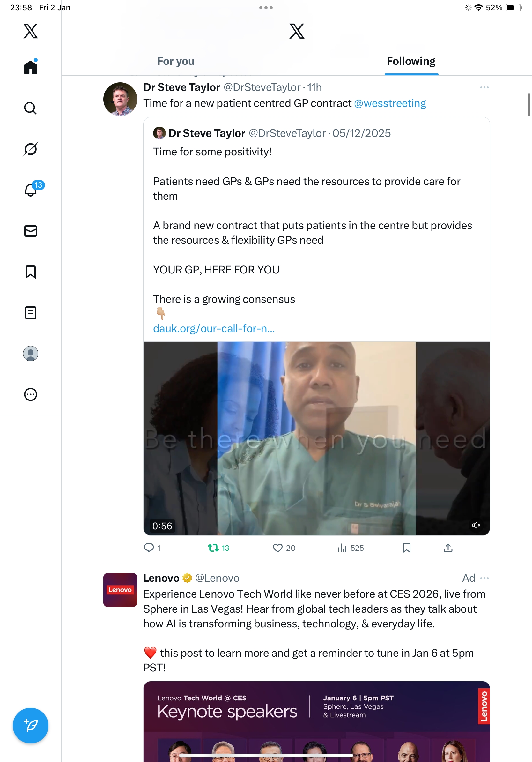Like Dr Steve Taylor's post
532x762 pixels.
pos(277,548)
